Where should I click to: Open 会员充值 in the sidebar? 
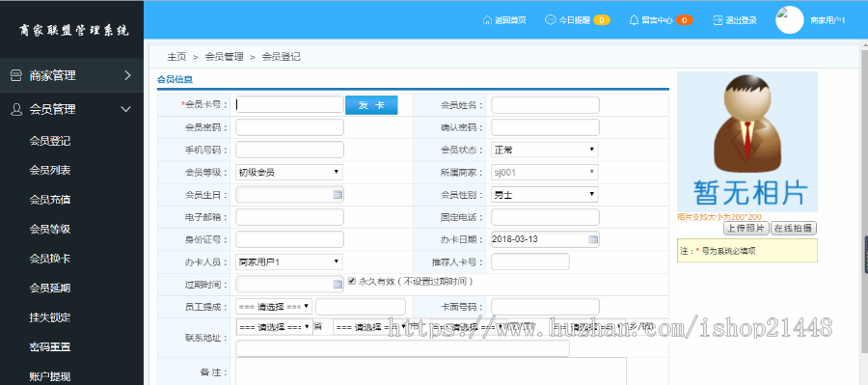pyautogui.click(x=50, y=200)
